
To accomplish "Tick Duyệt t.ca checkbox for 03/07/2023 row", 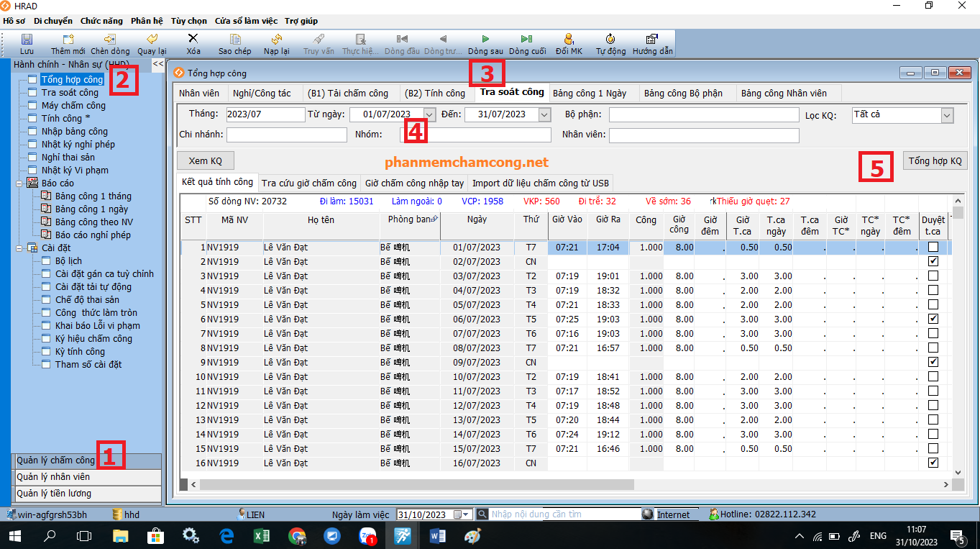I will click(x=933, y=276).
